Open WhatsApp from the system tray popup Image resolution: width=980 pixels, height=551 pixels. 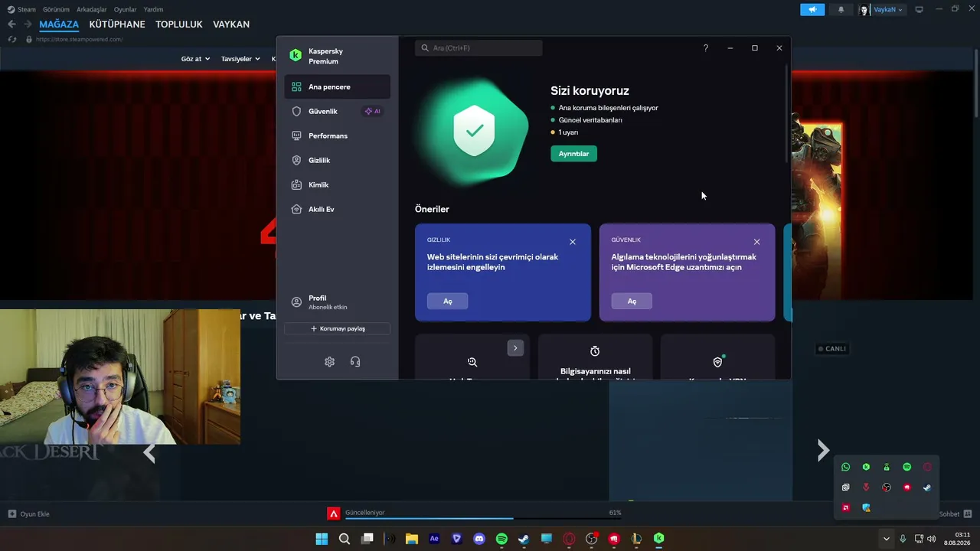(x=846, y=467)
